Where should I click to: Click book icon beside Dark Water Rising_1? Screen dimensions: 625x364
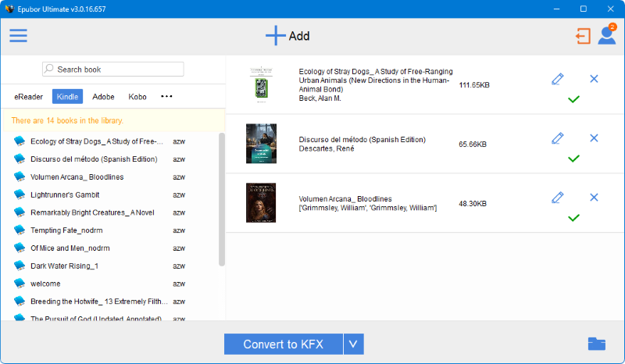pos(20,266)
